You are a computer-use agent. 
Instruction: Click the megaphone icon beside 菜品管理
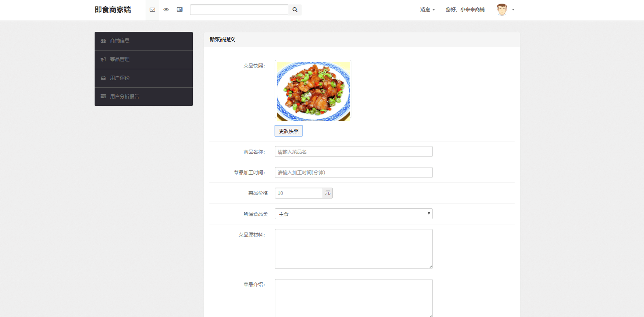(103, 59)
